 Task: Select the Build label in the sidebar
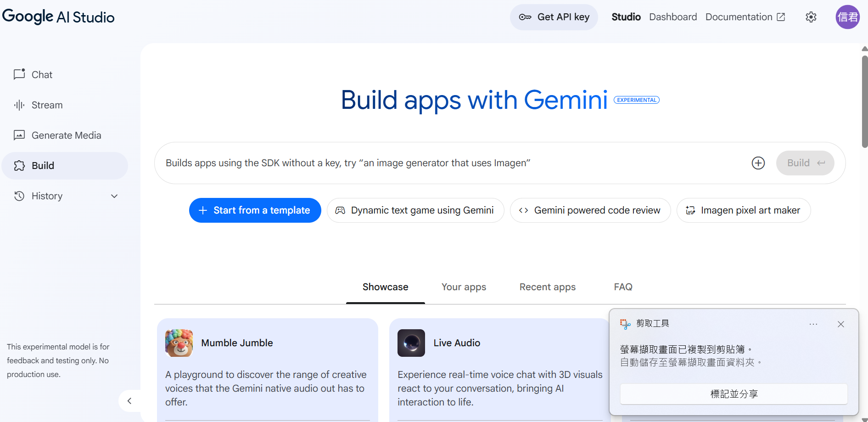pyautogui.click(x=43, y=166)
